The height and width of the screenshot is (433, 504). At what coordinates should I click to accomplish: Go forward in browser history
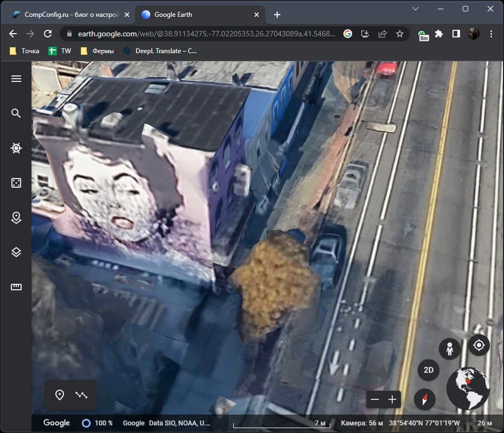pyautogui.click(x=30, y=34)
